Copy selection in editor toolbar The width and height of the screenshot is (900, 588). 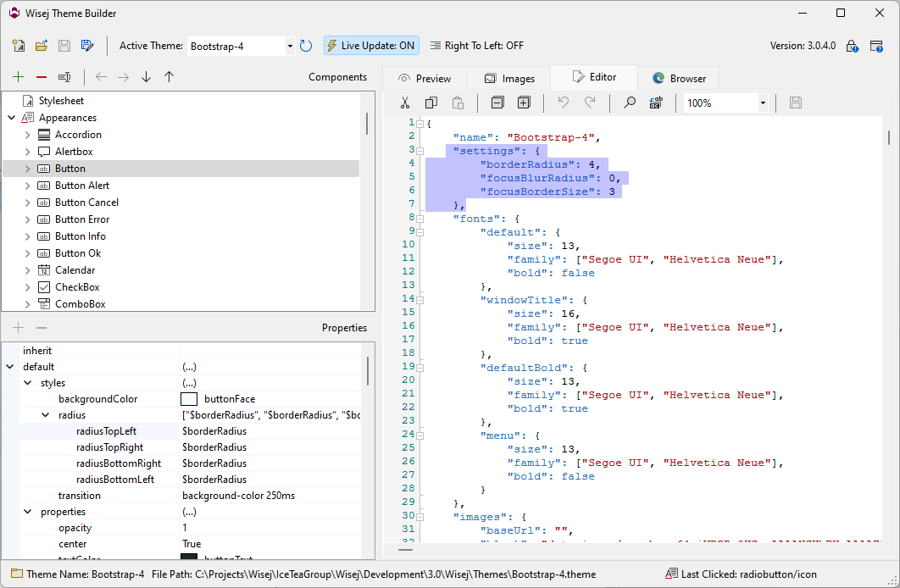coord(431,103)
